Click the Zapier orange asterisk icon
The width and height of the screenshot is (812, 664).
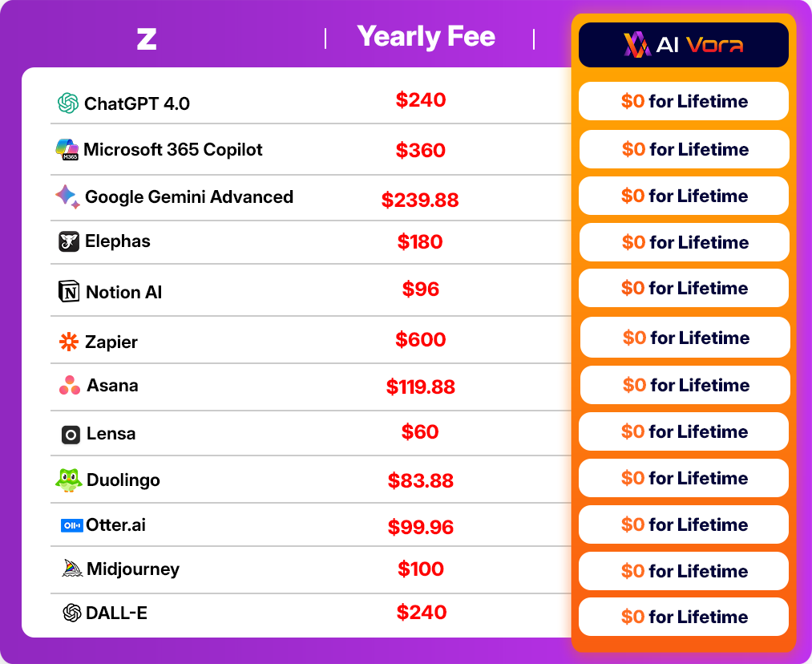(70, 342)
